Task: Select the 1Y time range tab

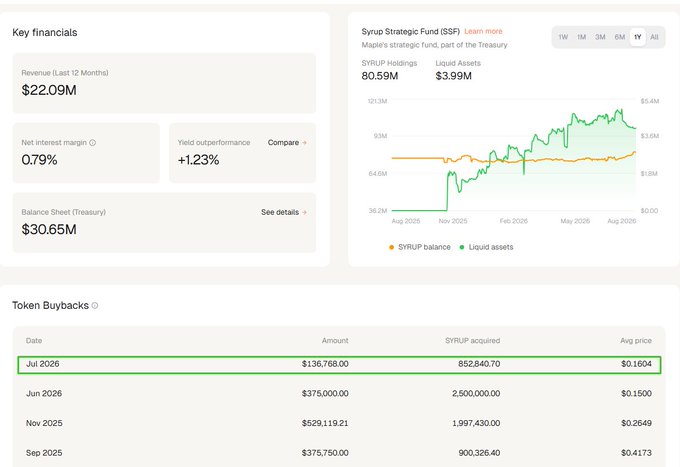Action: pyautogui.click(x=638, y=37)
